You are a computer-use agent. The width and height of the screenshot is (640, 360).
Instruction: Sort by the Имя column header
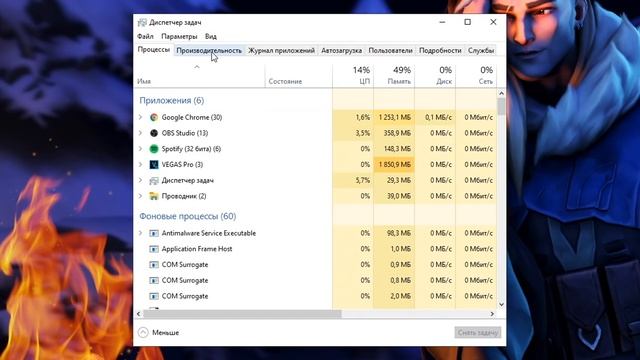click(x=200, y=76)
